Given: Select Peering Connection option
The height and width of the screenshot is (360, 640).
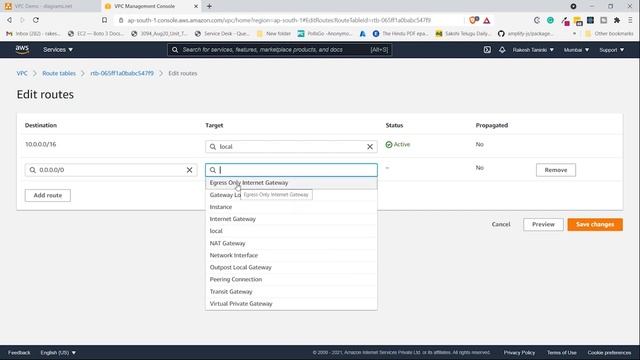Looking at the screenshot, I should pos(291,280).
